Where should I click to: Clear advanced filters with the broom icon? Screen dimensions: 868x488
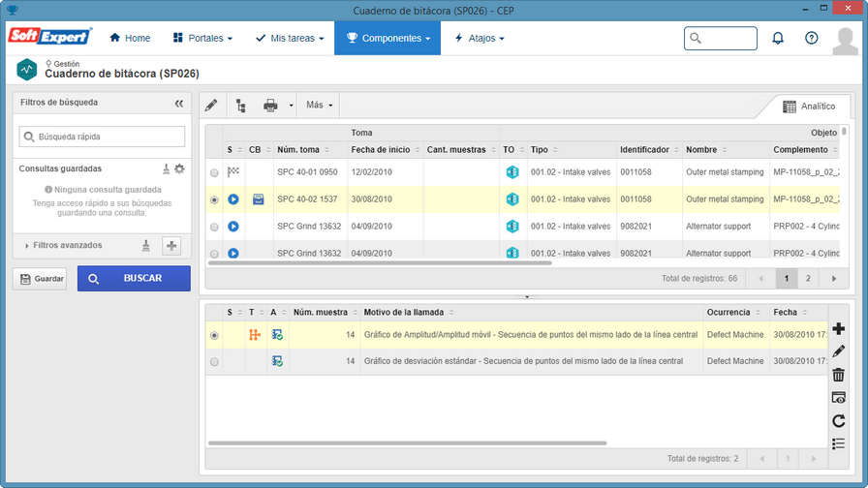145,246
